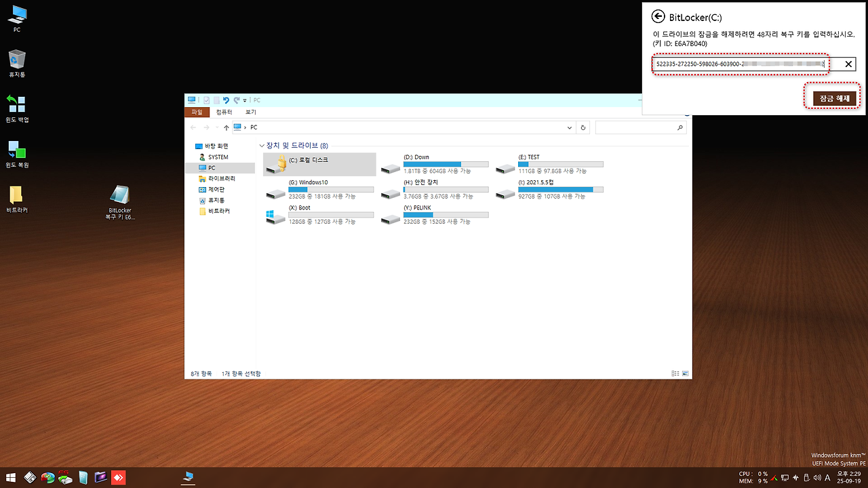Select the (E:) TEST drive
868x488 pixels.
[x=549, y=164]
